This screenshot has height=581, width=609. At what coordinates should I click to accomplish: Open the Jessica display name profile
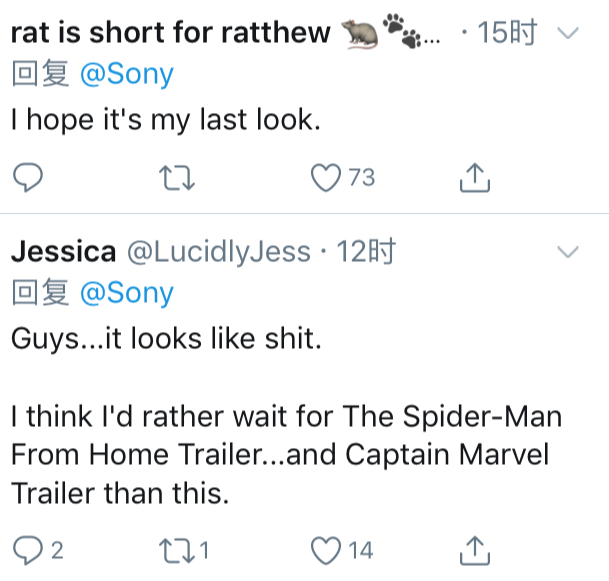63,252
